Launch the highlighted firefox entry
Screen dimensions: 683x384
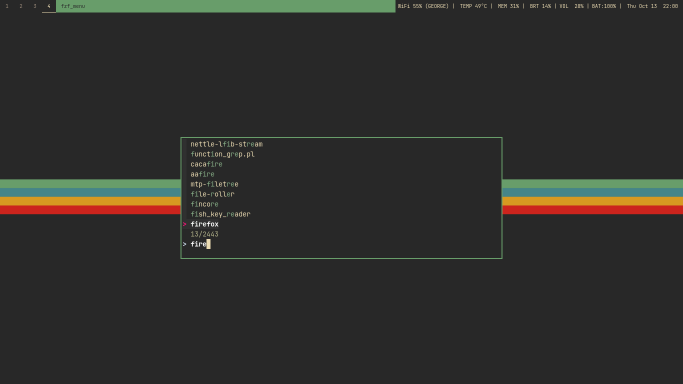click(204, 224)
